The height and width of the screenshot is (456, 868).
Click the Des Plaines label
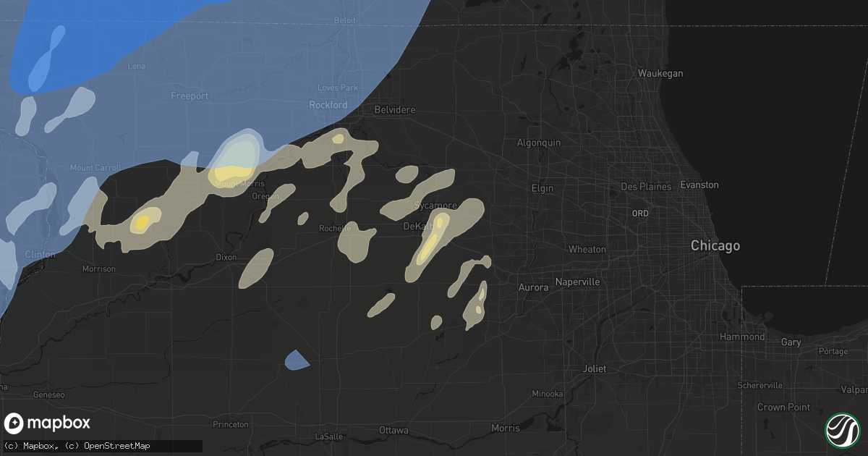click(646, 187)
